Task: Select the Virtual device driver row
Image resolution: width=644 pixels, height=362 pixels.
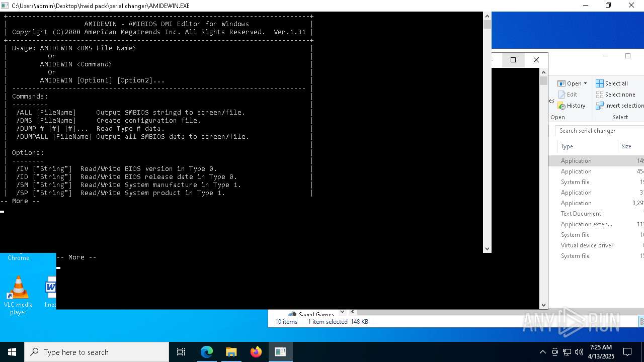Action: [596, 245]
